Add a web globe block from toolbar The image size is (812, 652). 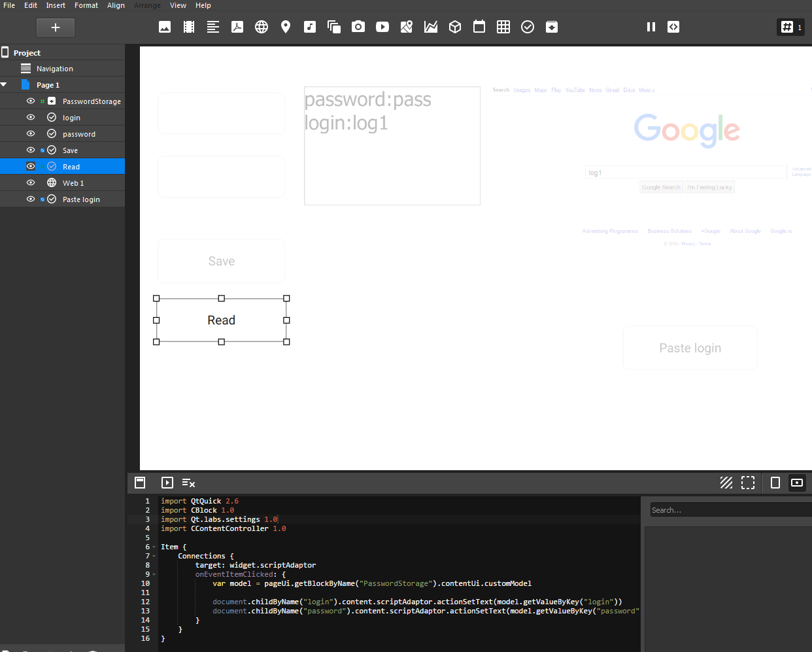coord(262,27)
